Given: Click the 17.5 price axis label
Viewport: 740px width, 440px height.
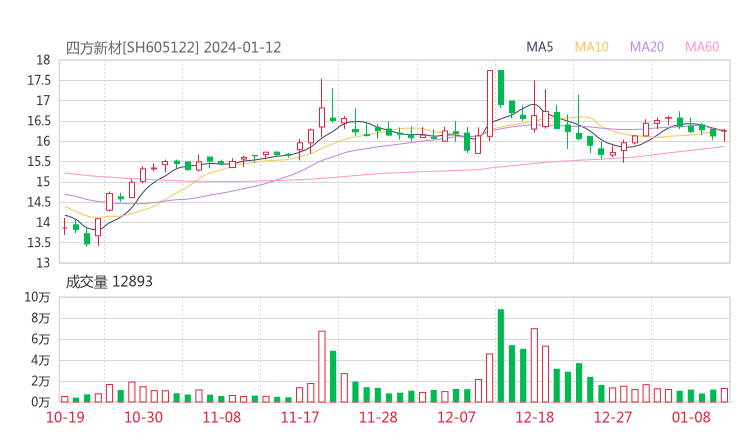Looking at the screenshot, I should pyautogui.click(x=39, y=80).
